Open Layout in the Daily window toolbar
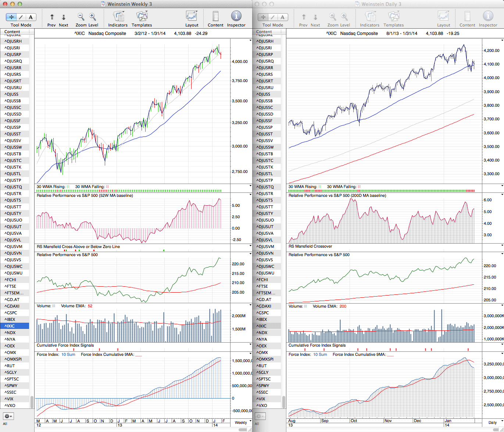This screenshot has height=432, width=504. [x=444, y=17]
